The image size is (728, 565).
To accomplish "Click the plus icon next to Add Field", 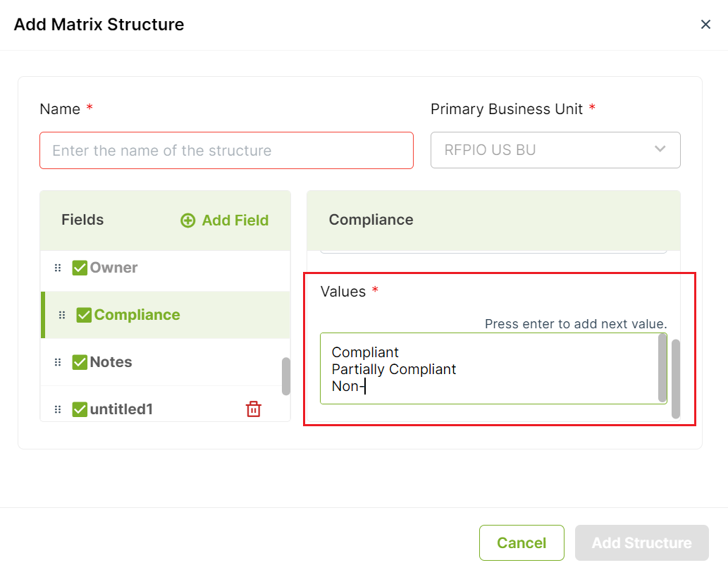I will (x=187, y=221).
